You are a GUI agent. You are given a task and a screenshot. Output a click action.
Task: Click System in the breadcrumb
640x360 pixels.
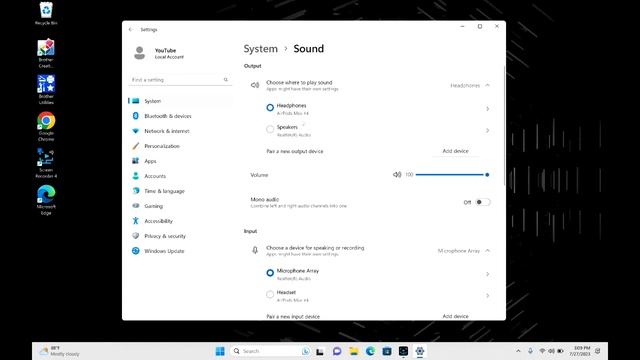260,49
